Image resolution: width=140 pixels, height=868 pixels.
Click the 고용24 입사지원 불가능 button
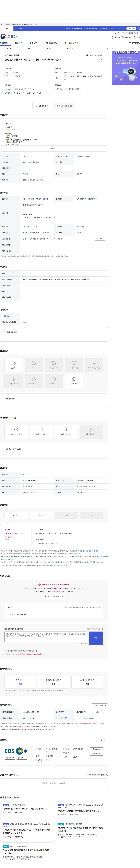[x=64, y=106]
